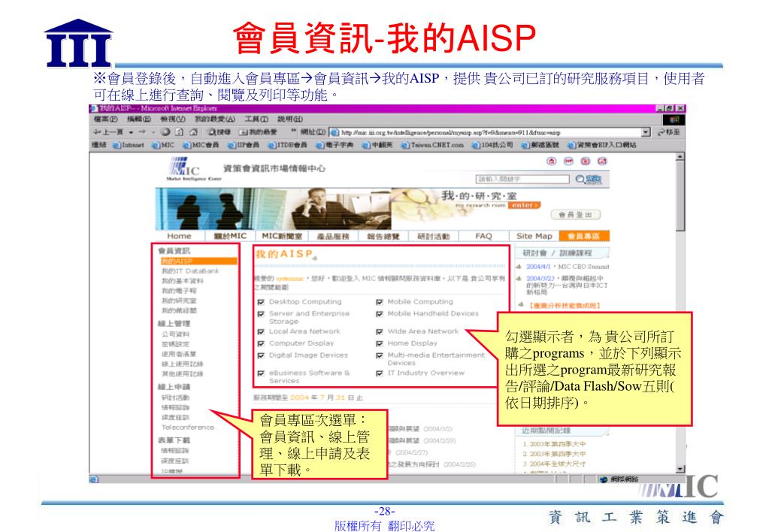769x532 pixels.
Task: Open the Back button history dropdown arrow
Action: [x=131, y=132]
